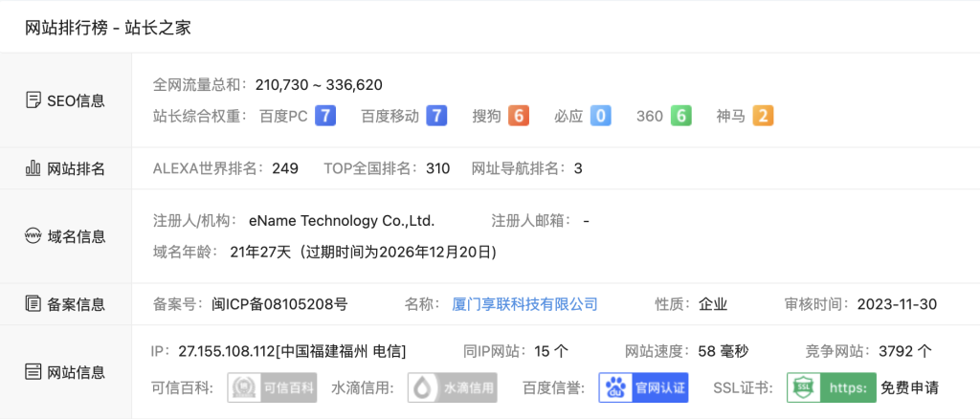Click the 百度信誉 官网认证 badge

point(644,387)
